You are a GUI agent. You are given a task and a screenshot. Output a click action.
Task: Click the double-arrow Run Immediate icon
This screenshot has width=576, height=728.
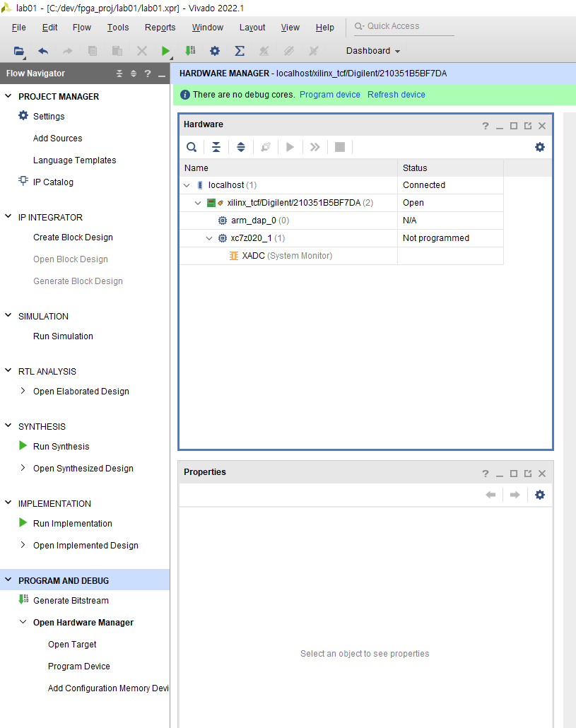pos(315,147)
